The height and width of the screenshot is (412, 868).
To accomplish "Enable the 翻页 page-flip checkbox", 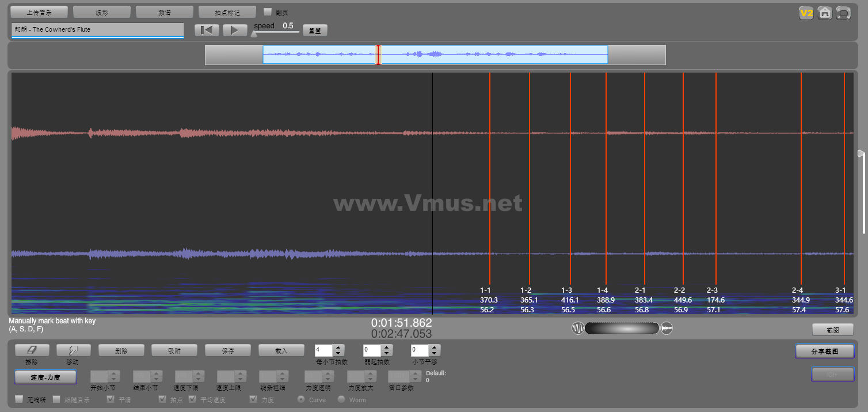I will point(268,12).
